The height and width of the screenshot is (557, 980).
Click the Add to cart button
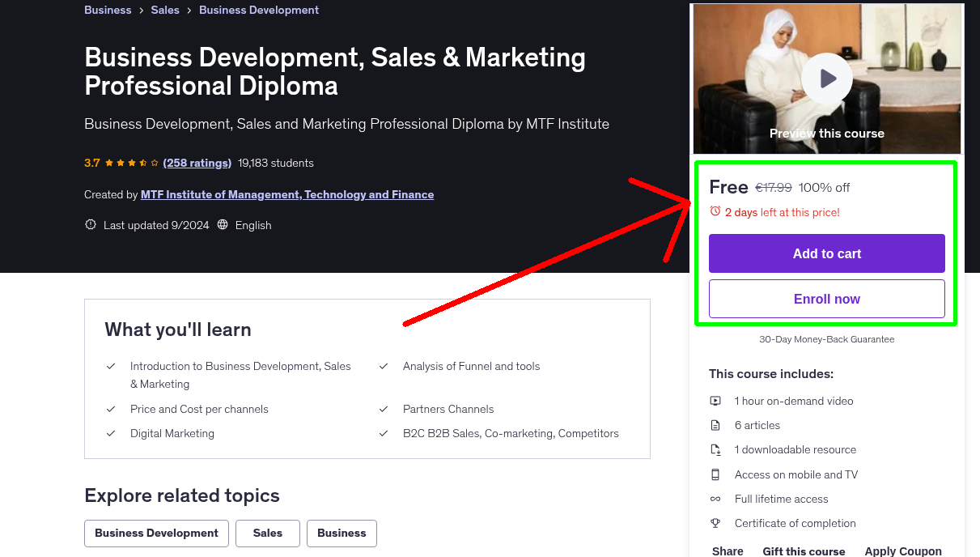pyautogui.click(x=826, y=253)
